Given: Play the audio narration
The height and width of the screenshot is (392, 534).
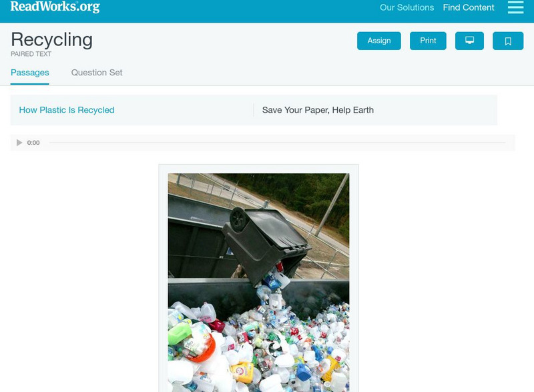Looking at the screenshot, I should (19, 143).
